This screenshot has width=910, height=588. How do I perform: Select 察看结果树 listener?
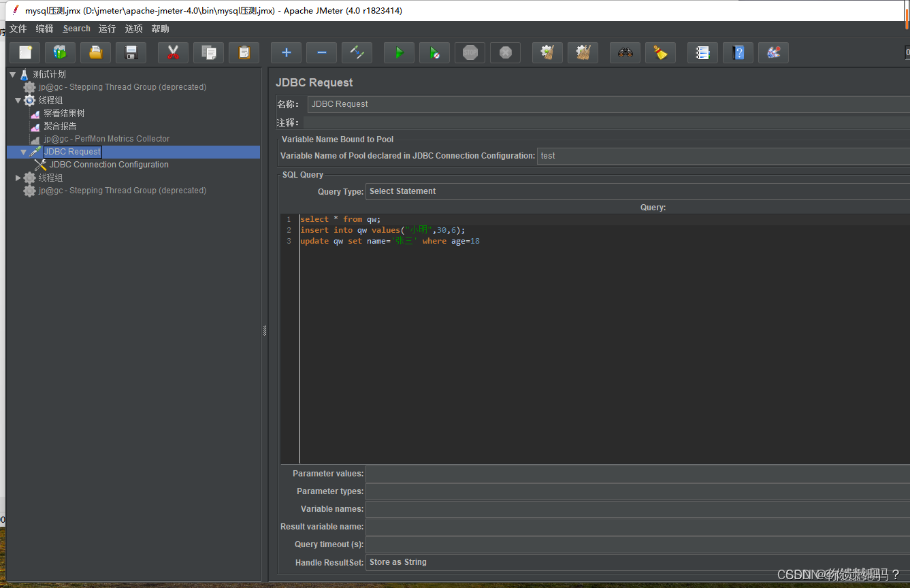pos(64,113)
